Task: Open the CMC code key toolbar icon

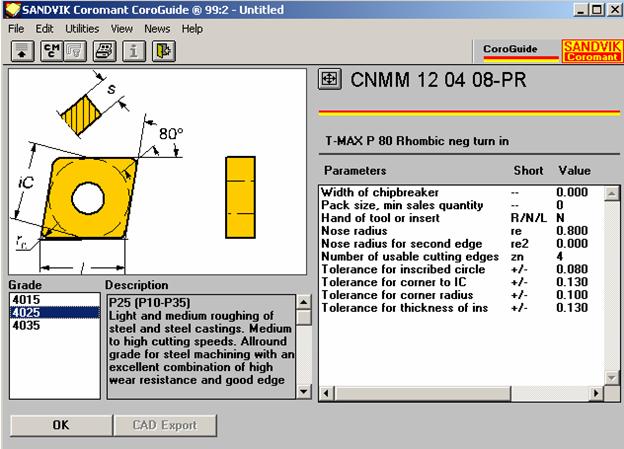Action: point(52,51)
